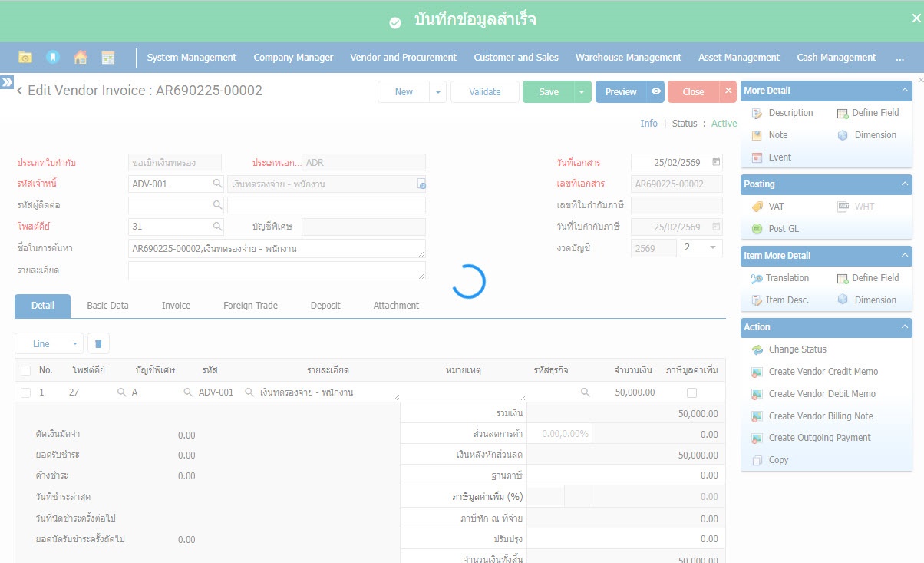This screenshot has height=563, width=924.
Task: Switch to the Basic Data tab
Action: coord(107,306)
